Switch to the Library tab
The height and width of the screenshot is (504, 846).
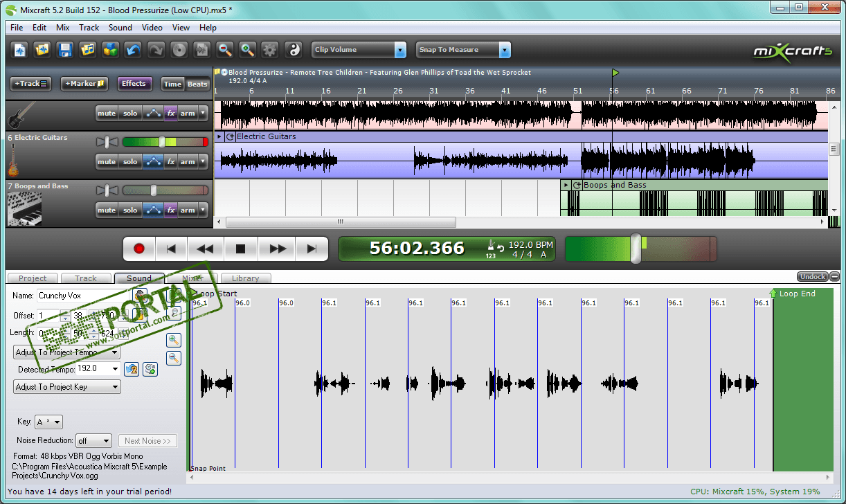click(x=245, y=278)
